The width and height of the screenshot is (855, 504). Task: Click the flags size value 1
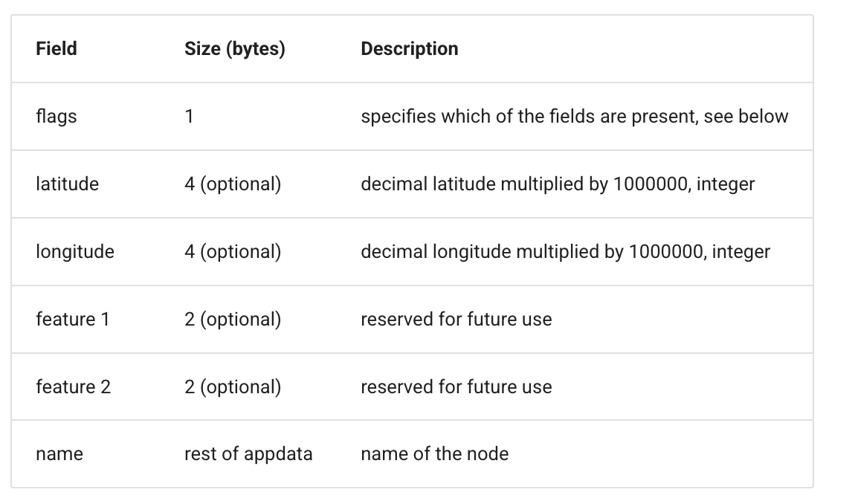[x=189, y=116]
